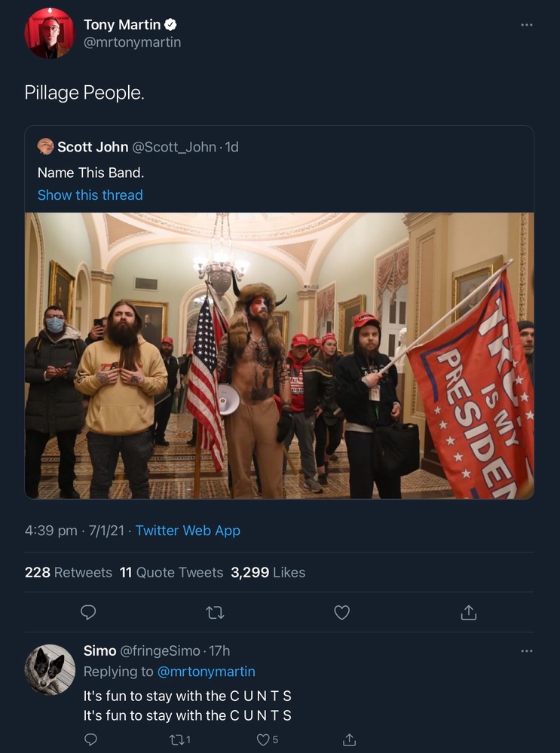560x753 pixels.
Task: View the 11 Quote Tweets list
Action: (x=171, y=572)
